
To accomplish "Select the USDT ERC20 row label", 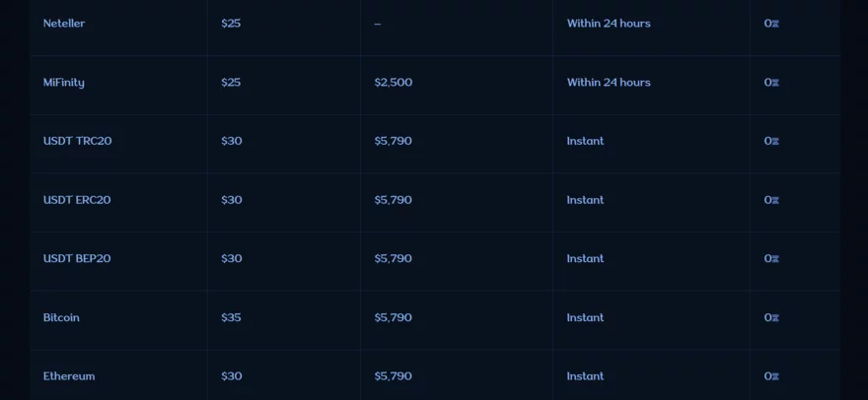I will (x=77, y=200).
